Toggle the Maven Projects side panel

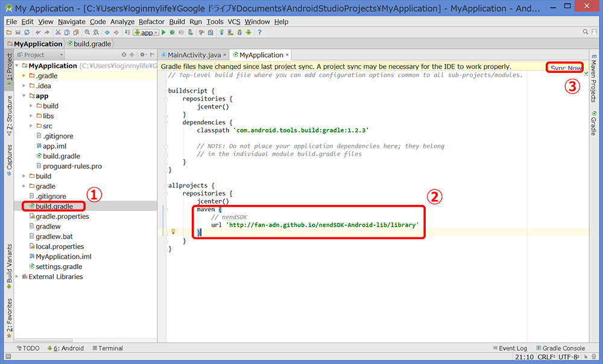coord(594,78)
